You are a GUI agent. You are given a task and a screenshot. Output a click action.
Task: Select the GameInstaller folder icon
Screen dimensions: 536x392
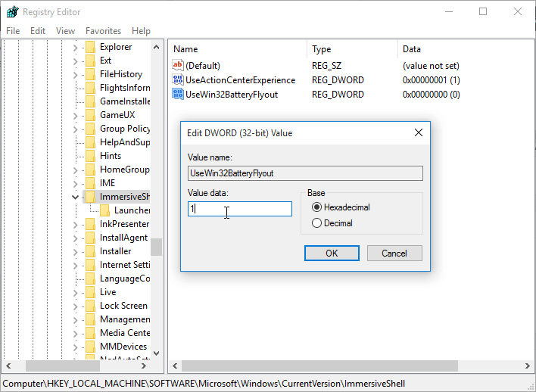(91, 101)
